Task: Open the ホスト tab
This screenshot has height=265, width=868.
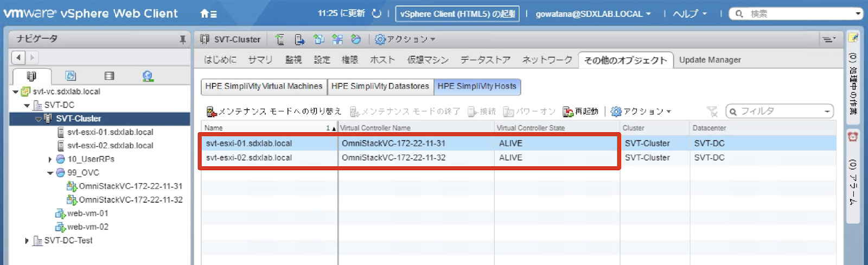Action: (x=382, y=60)
